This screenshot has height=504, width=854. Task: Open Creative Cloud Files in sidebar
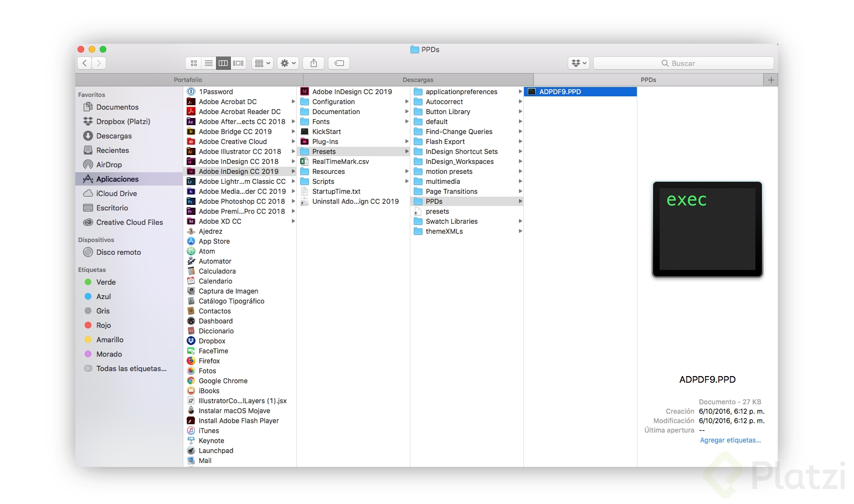130,222
